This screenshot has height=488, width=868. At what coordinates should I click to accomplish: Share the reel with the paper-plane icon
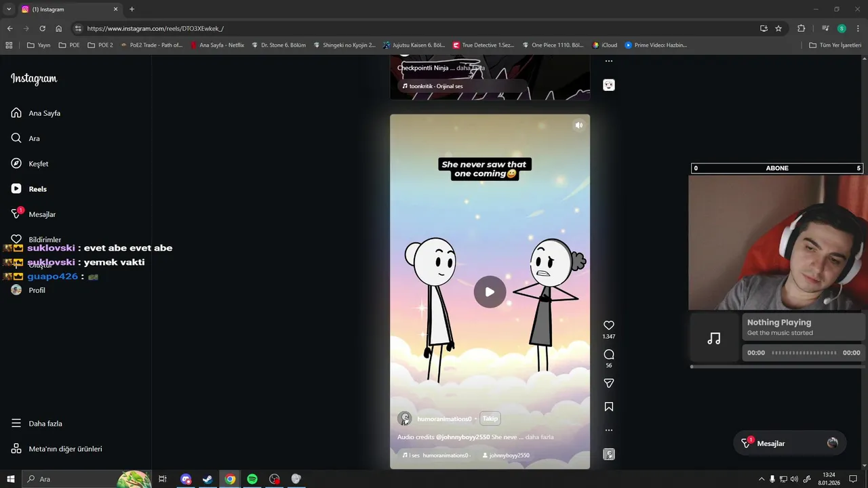pos(609,384)
